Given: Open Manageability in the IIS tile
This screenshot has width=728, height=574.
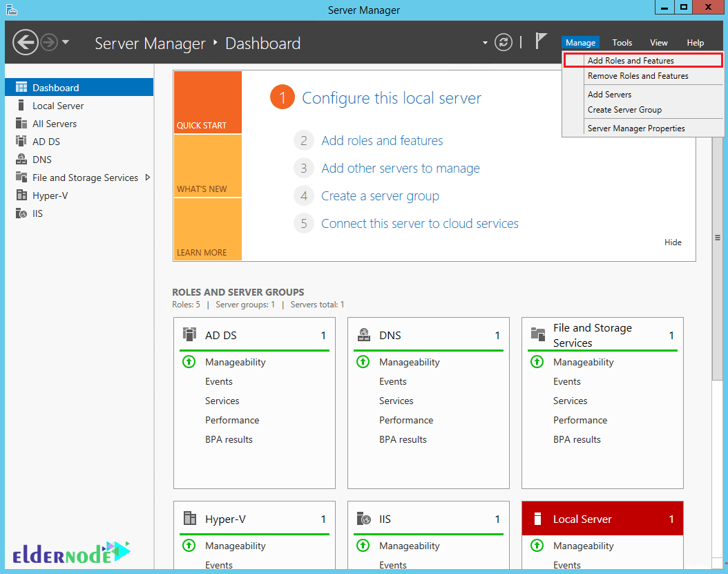Looking at the screenshot, I should point(409,546).
